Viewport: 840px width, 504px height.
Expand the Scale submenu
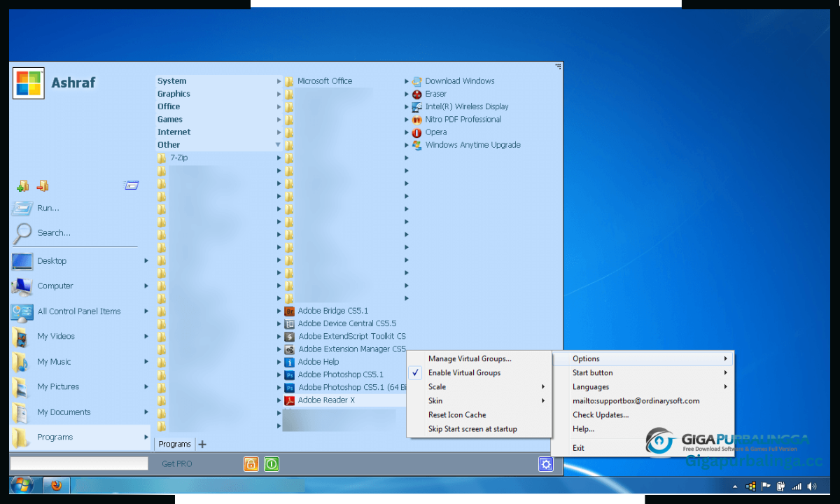[543, 387]
